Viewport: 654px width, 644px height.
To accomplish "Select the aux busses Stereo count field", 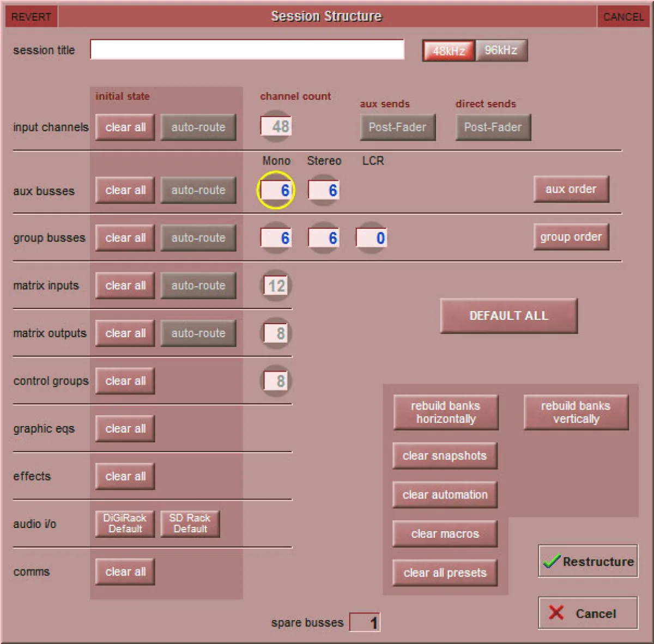I will 324,190.
